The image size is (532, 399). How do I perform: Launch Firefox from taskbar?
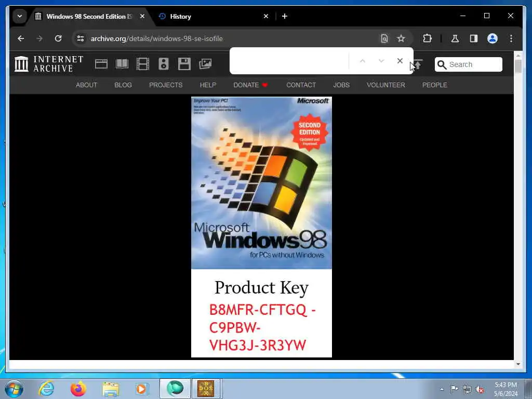pyautogui.click(x=78, y=389)
